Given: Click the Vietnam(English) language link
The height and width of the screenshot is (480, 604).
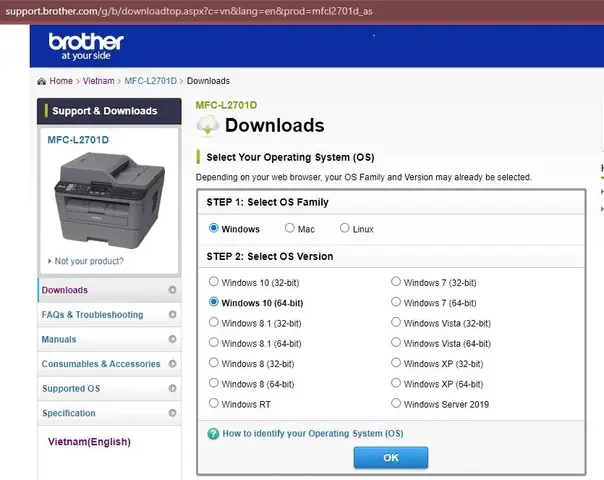Looking at the screenshot, I should click(89, 442).
